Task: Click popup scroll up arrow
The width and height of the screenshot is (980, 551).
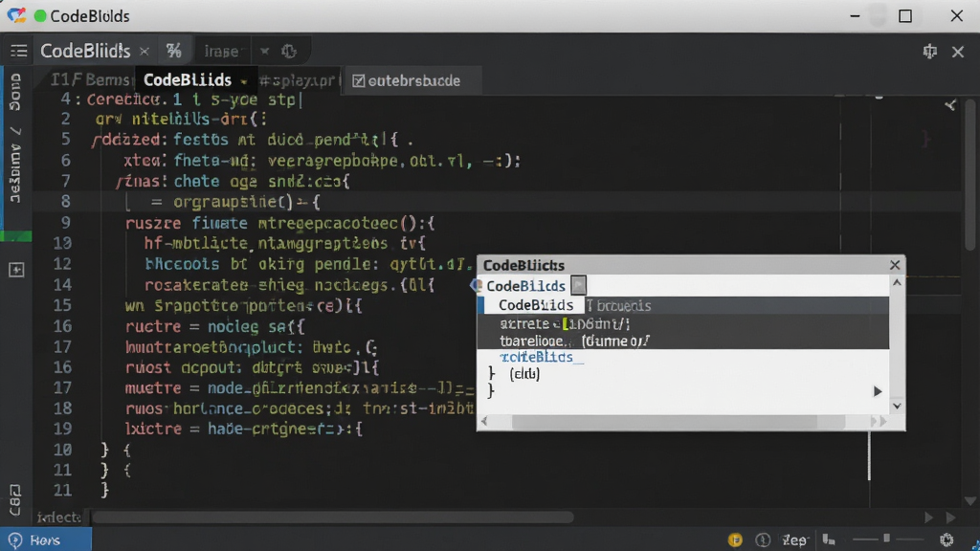Action: 897,283
